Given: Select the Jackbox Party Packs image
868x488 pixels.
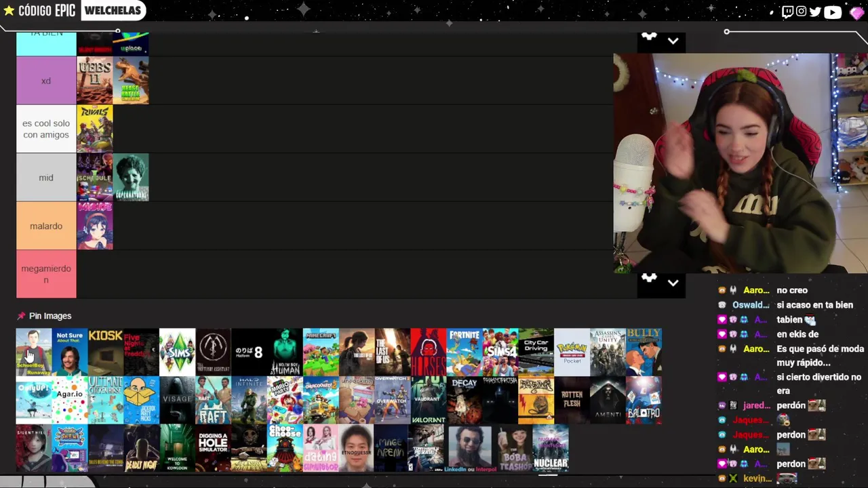Looking at the screenshot, I should (x=141, y=400).
